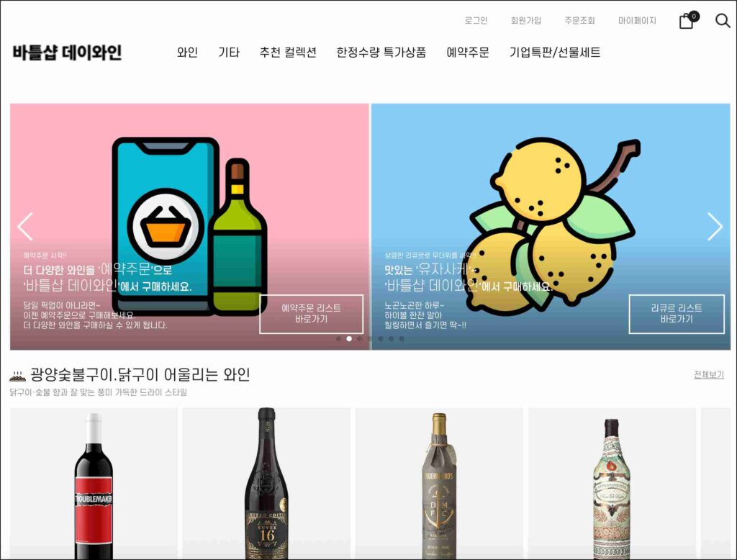
Task: Open the 와인 menu
Action: coord(187,53)
